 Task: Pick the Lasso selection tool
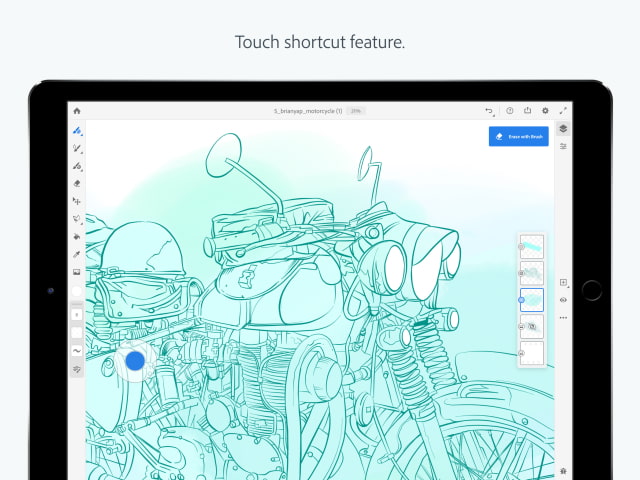[77, 219]
